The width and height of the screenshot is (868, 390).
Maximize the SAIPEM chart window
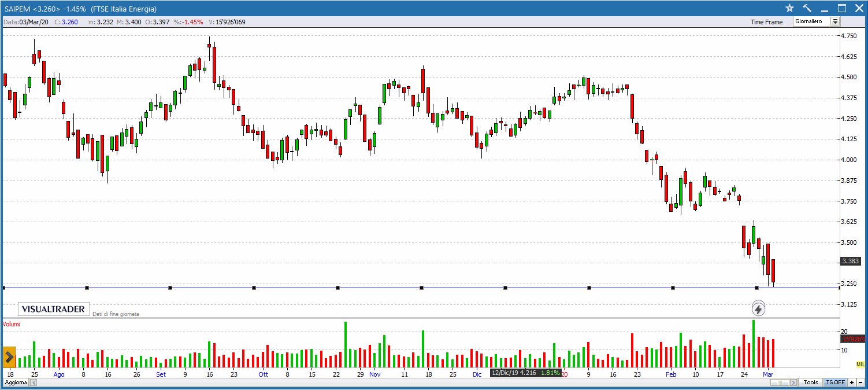(x=842, y=8)
